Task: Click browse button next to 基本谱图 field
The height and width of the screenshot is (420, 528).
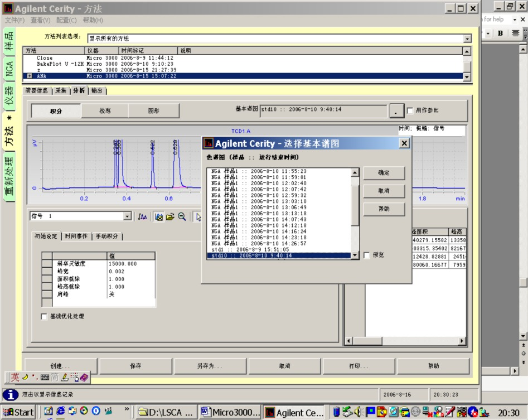Action: 397,110
